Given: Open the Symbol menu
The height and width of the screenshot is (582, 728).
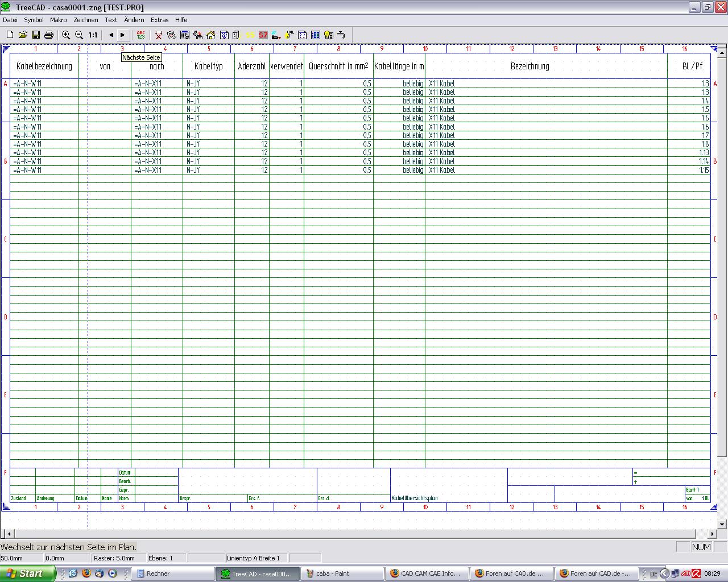Looking at the screenshot, I should [x=34, y=20].
